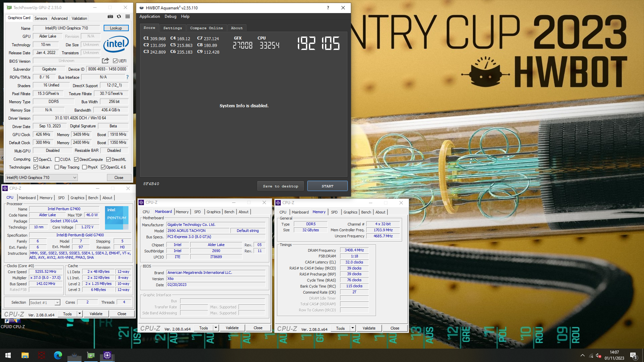This screenshot has height=362, width=644.
Task: Click the muted volume tray icon
Action: (x=598, y=356)
